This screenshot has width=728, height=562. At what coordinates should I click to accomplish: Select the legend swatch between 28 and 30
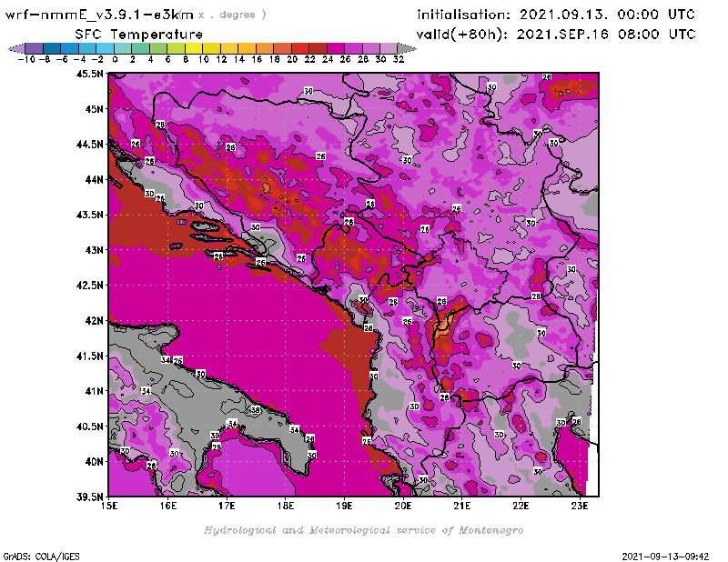370,48
